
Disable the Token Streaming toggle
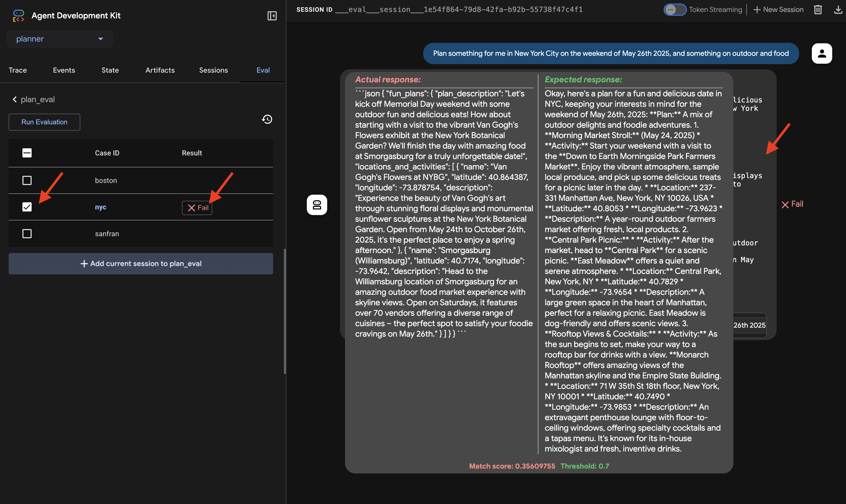[x=675, y=9]
